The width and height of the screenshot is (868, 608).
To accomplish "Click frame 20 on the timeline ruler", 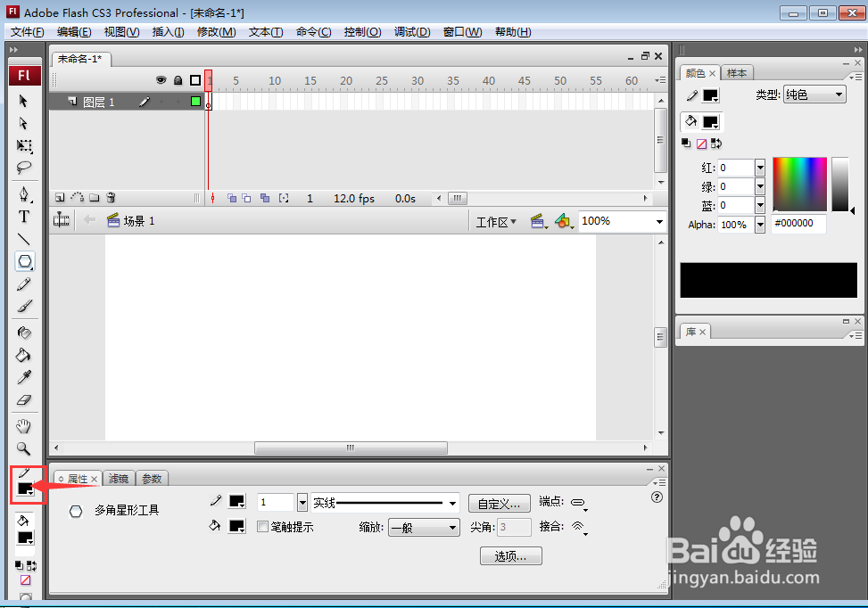I will [346, 81].
